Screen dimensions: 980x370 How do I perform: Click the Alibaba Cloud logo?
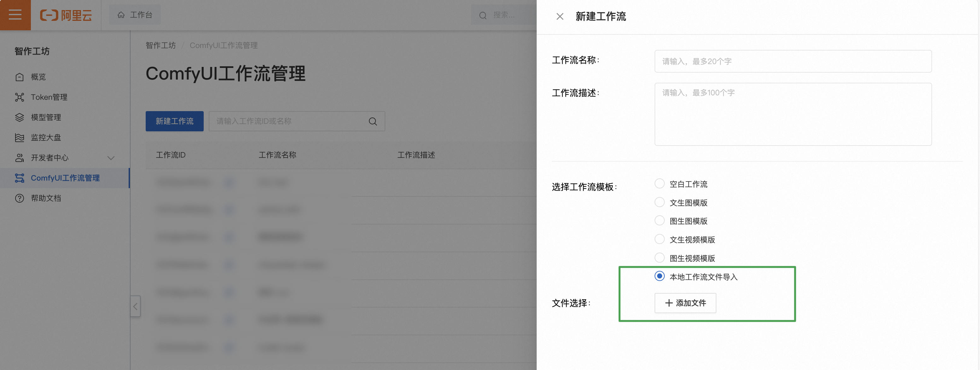[x=66, y=15]
